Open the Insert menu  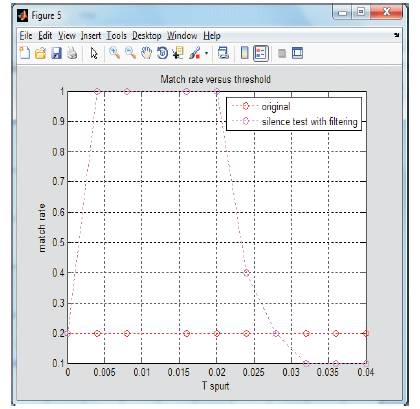click(91, 35)
